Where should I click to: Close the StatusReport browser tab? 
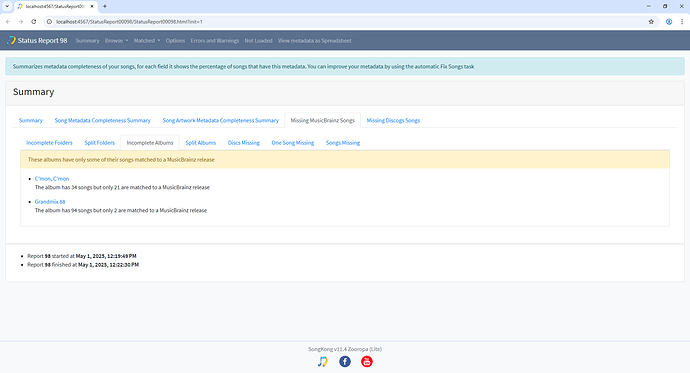point(92,6)
